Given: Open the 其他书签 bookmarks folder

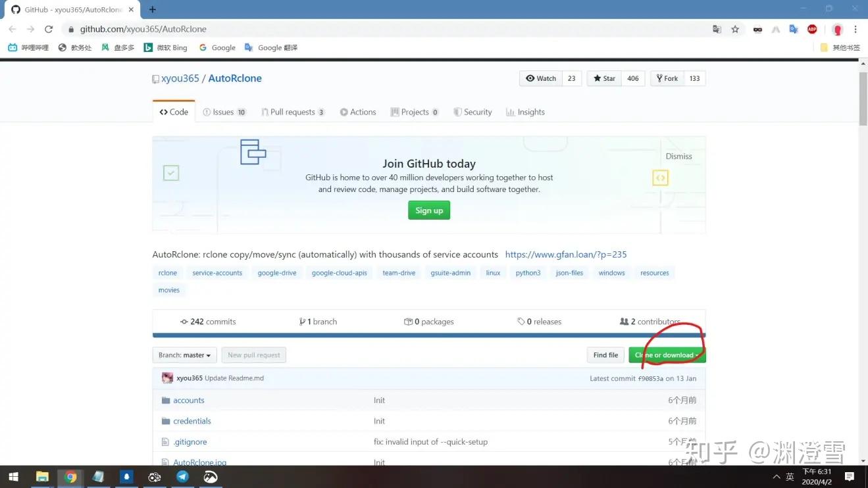Looking at the screenshot, I should (x=840, y=47).
